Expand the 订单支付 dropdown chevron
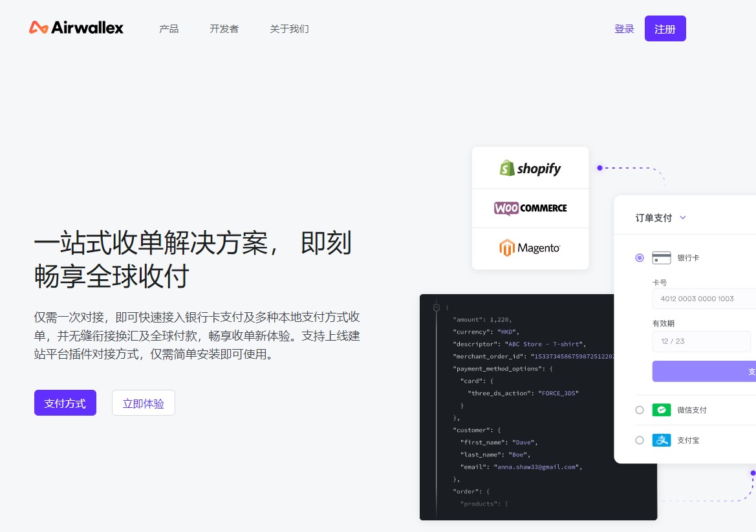 pos(683,218)
